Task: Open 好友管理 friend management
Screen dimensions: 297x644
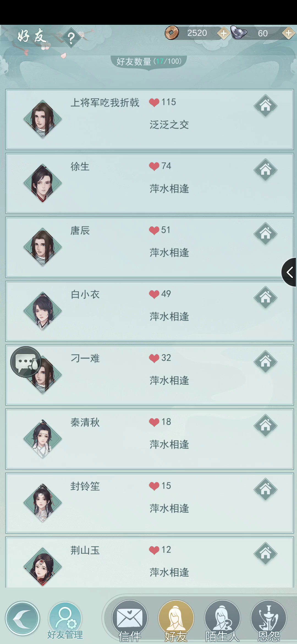Action: coord(65,621)
